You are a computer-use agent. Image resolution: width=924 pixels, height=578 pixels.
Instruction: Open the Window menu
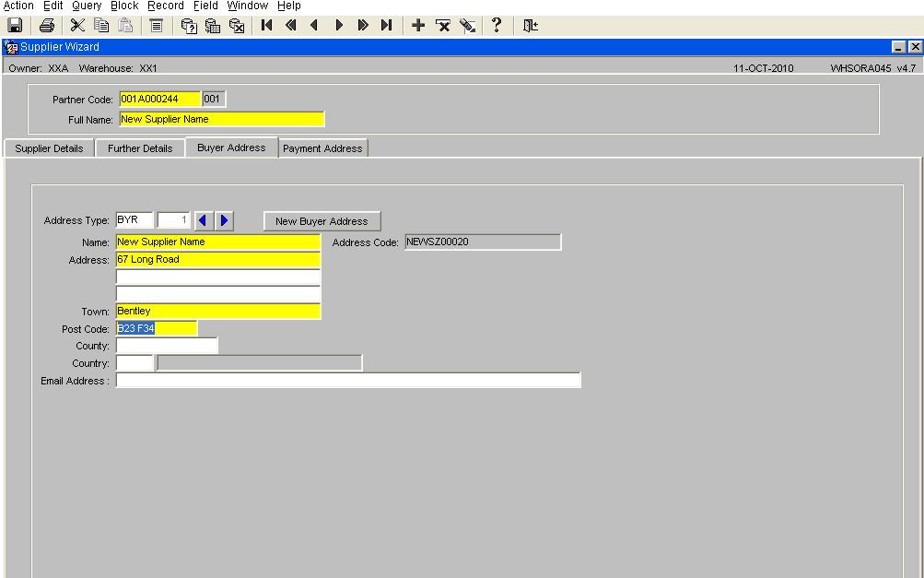(248, 6)
